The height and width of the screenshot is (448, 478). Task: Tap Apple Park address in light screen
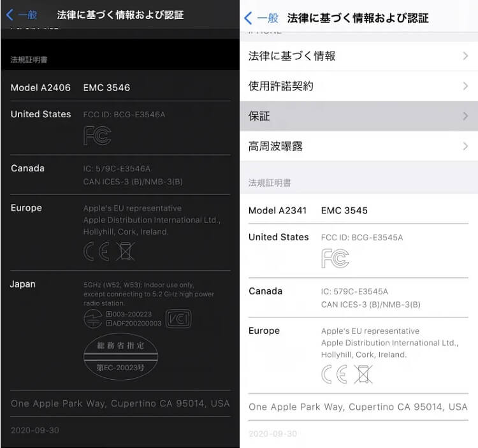pyautogui.click(x=358, y=407)
